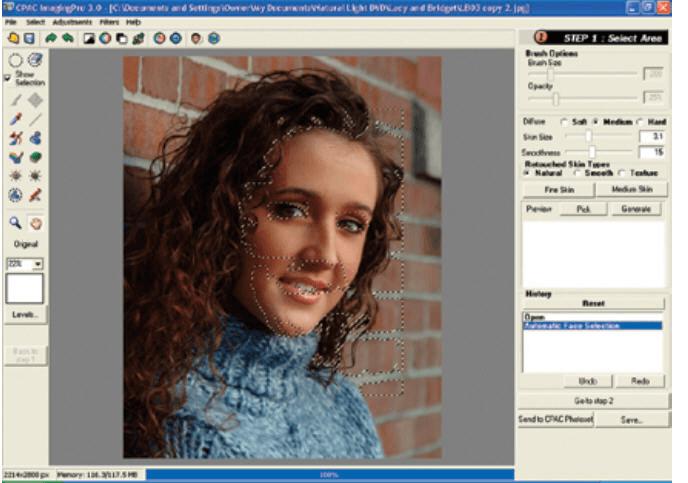
Task: Pick the eyedropper tool in left toolbox
Action: point(16,119)
